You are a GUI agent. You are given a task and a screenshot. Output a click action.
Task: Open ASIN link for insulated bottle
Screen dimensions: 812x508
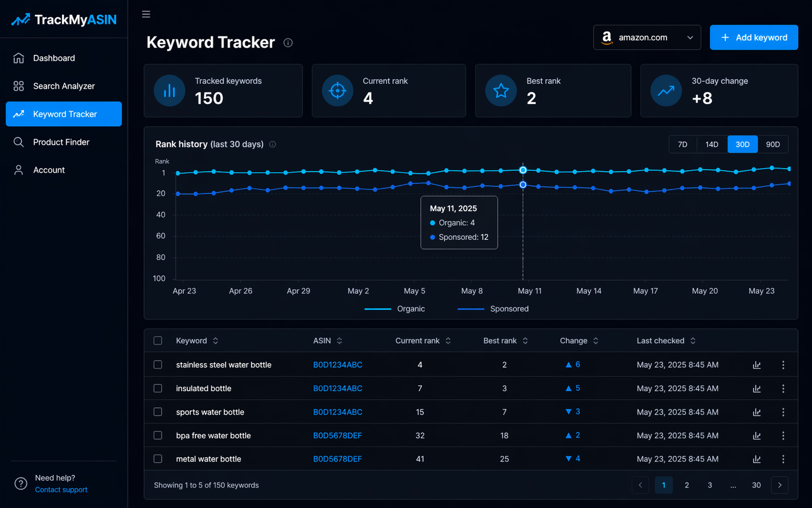coord(337,389)
